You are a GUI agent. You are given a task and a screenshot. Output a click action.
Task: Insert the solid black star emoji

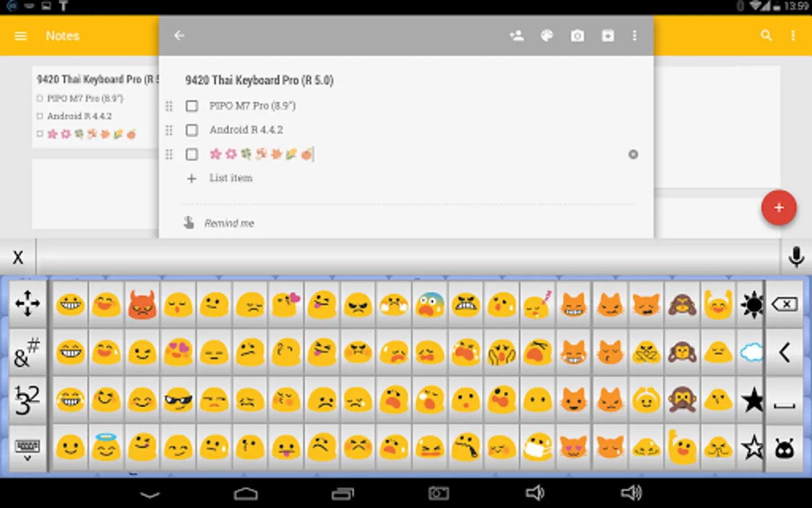coord(752,400)
